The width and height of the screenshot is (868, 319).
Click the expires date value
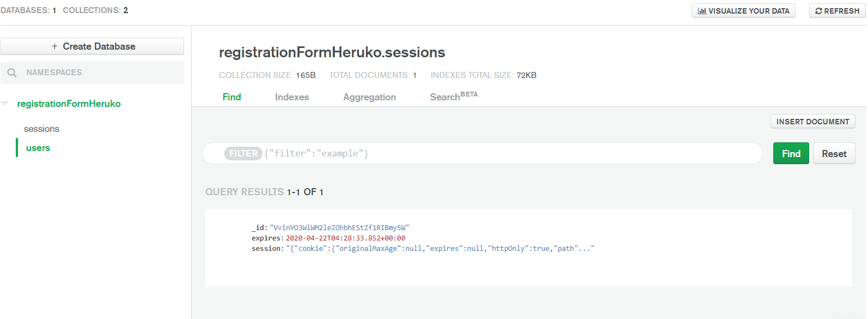click(345, 238)
